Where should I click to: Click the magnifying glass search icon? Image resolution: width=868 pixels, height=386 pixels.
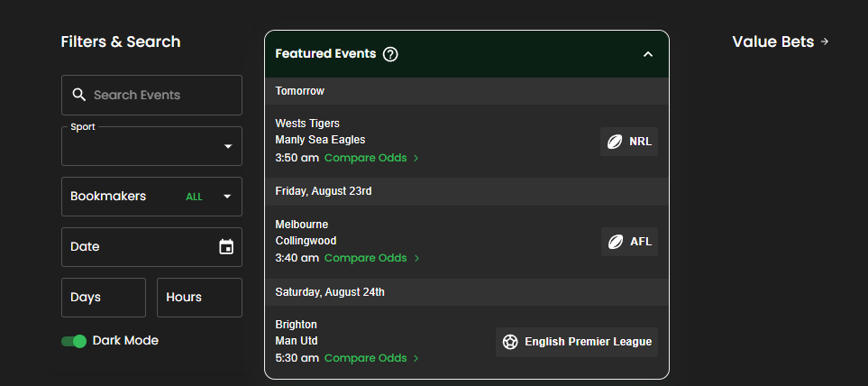coord(79,95)
